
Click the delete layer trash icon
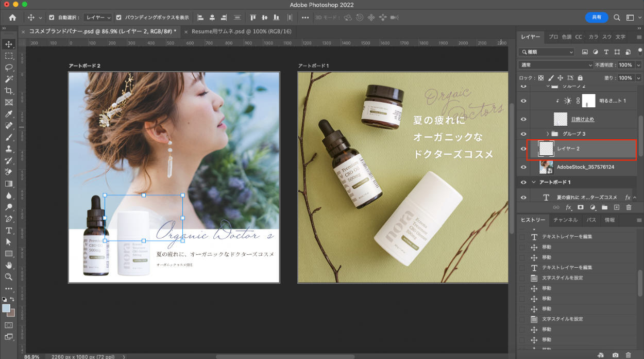click(629, 207)
